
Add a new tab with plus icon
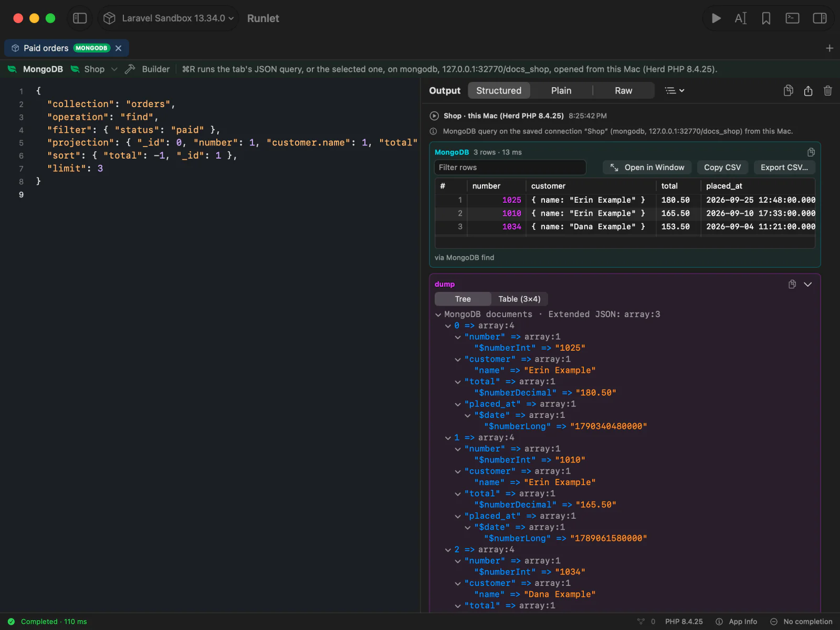pos(829,48)
